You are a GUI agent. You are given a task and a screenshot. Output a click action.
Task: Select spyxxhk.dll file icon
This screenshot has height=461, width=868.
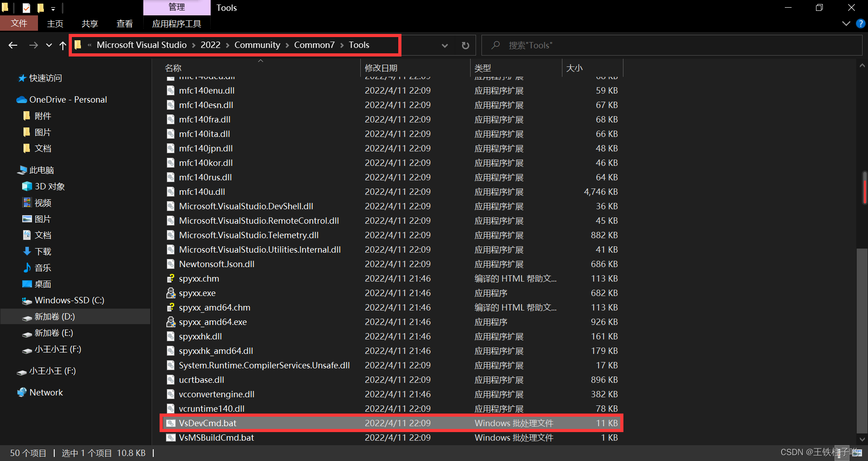tap(170, 336)
